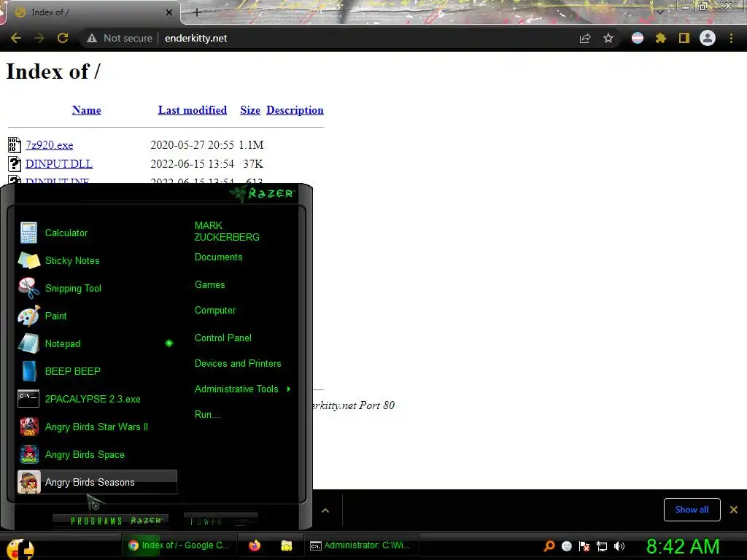Open Computer from start menu
The height and width of the screenshot is (560, 747).
(215, 311)
